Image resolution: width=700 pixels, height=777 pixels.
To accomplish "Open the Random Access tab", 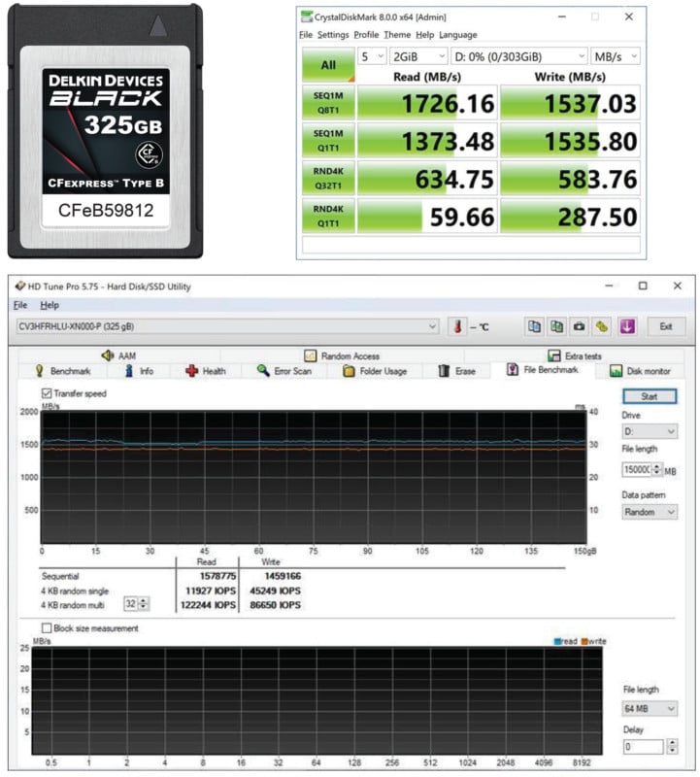I will [342, 355].
